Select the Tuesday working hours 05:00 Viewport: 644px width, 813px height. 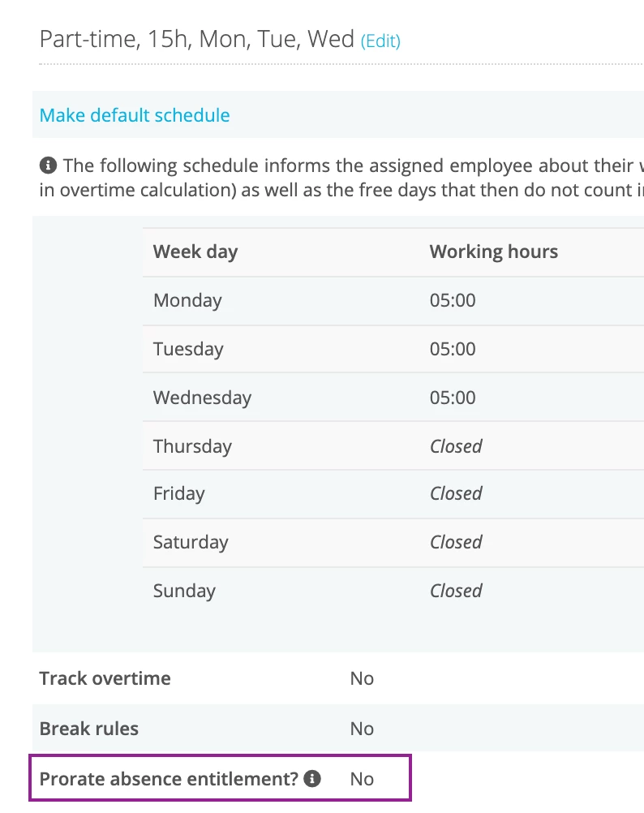pos(453,349)
